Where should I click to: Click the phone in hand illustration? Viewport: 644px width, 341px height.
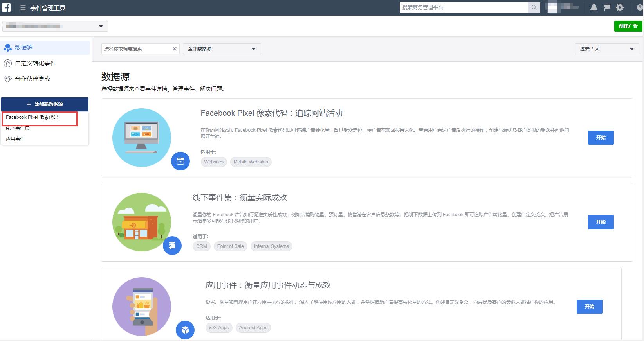[142, 307]
